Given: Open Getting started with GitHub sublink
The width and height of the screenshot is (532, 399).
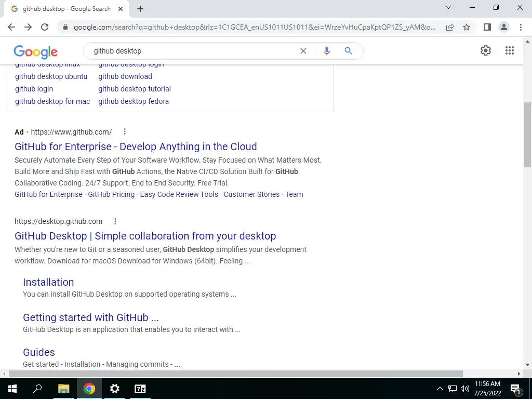Looking at the screenshot, I should [91, 317].
